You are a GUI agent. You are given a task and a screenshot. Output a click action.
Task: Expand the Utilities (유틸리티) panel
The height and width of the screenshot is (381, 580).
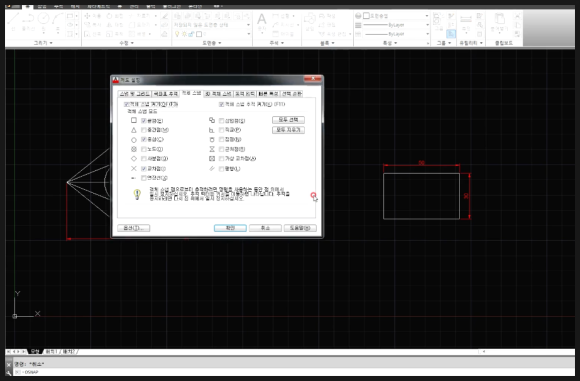[x=471, y=43]
